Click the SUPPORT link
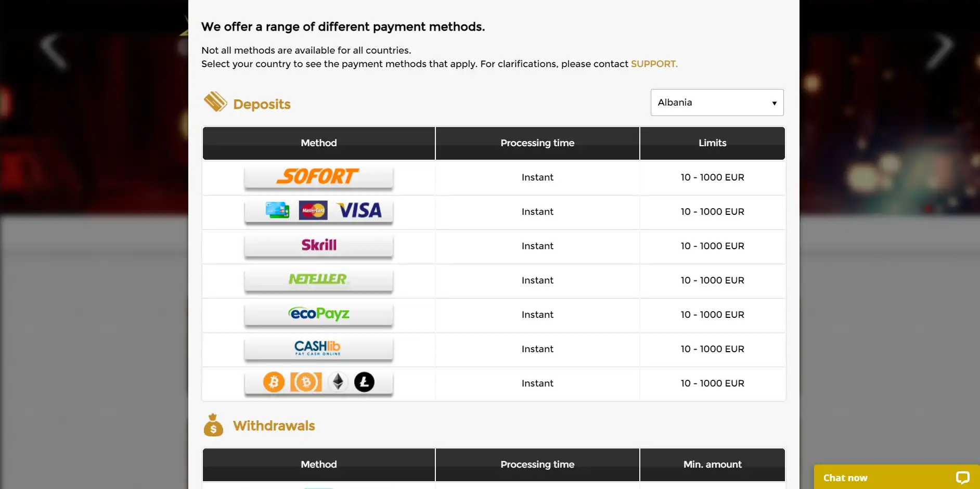Image resolution: width=980 pixels, height=489 pixels. 654,64
